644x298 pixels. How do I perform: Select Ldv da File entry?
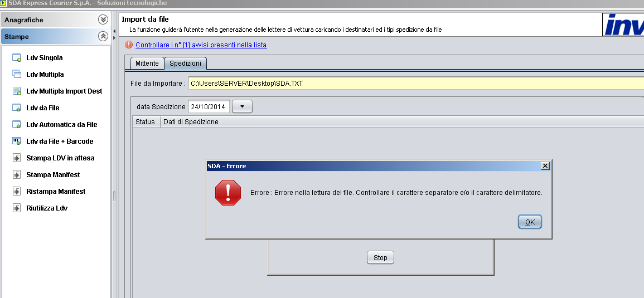point(43,108)
